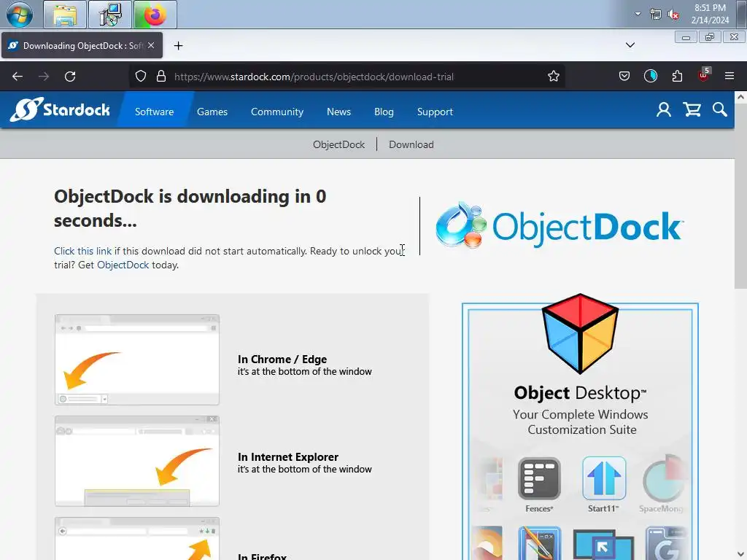Open Windows Explorer from the taskbar
This screenshot has height=560, width=747.
pos(65,15)
